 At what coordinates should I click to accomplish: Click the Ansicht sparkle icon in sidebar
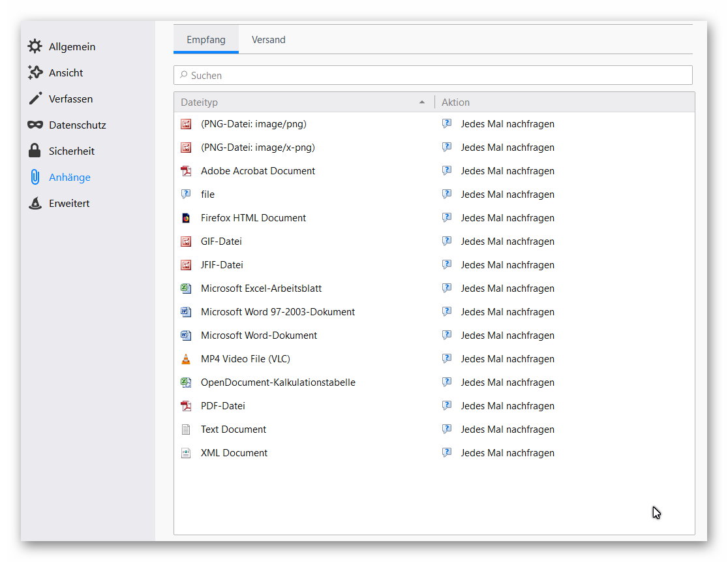[35, 73]
